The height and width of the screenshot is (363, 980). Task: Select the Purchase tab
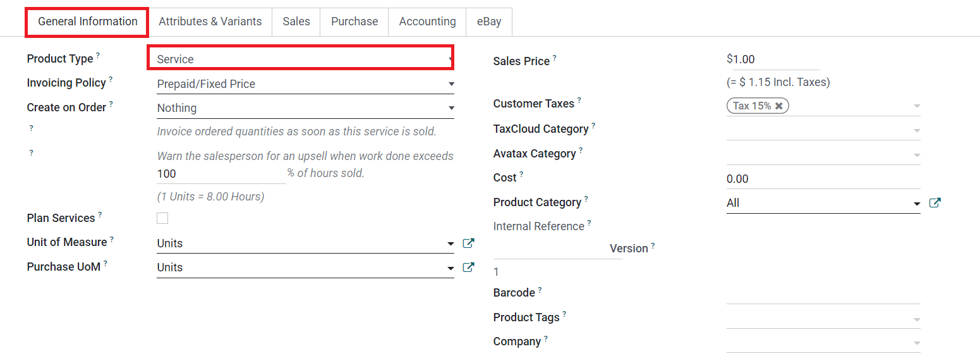pyautogui.click(x=354, y=22)
